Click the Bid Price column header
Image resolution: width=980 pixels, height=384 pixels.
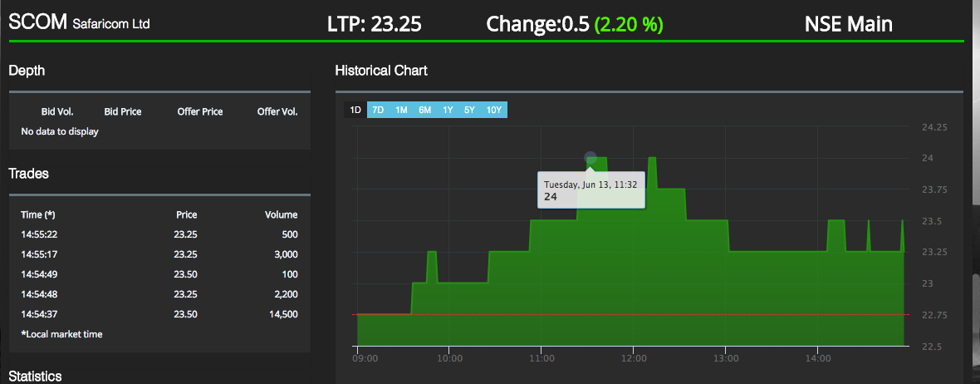(123, 111)
